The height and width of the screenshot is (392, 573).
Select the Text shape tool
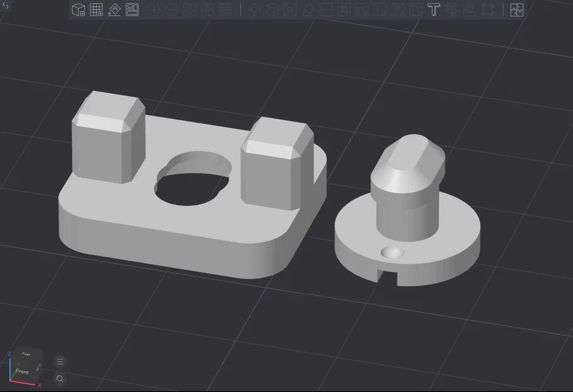pyautogui.click(x=434, y=10)
